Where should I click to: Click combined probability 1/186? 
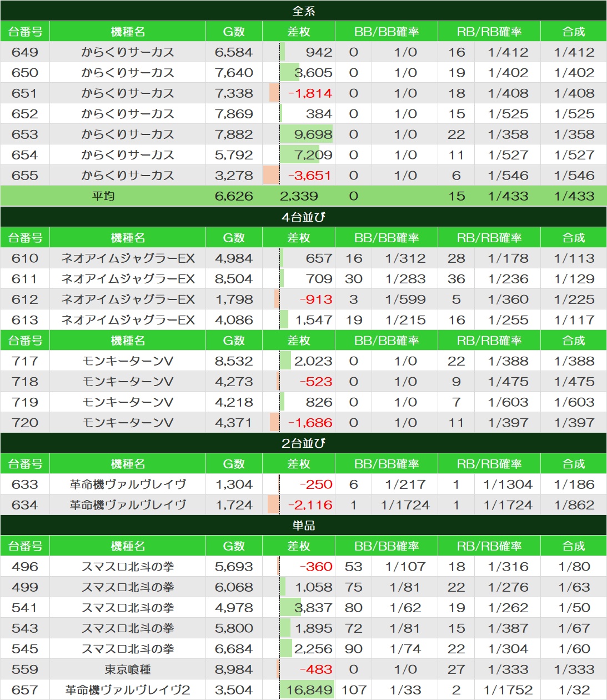pos(574,484)
